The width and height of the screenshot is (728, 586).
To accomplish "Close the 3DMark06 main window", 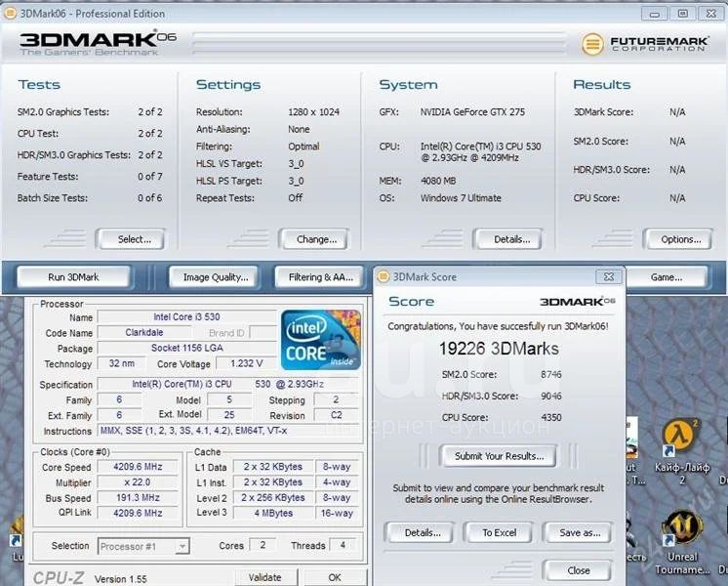I will click(710, 14).
